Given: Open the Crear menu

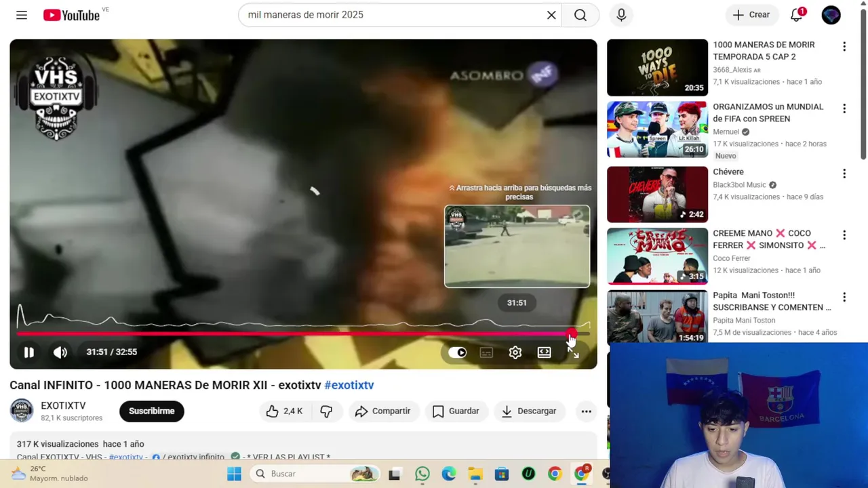Looking at the screenshot, I should click(x=751, y=15).
